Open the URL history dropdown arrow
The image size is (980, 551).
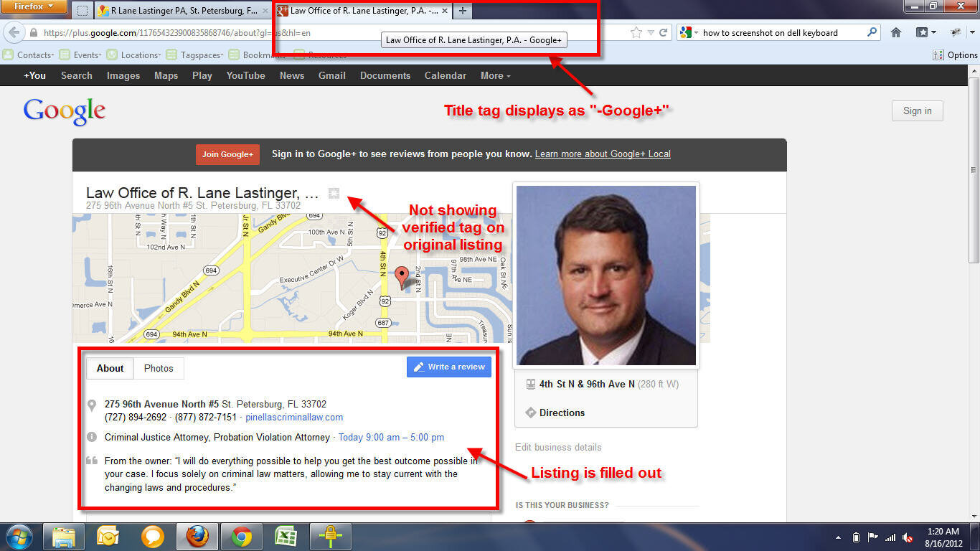point(650,33)
